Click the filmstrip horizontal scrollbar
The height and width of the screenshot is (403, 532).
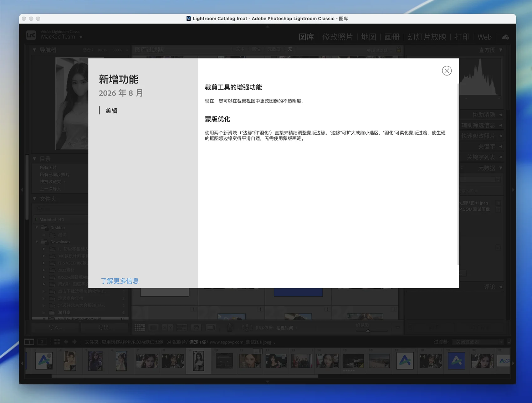pyautogui.click(x=185, y=376)
